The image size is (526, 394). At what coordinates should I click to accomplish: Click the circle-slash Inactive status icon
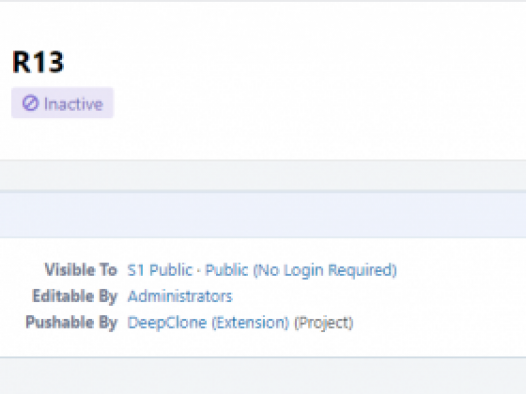click(31, 103)
